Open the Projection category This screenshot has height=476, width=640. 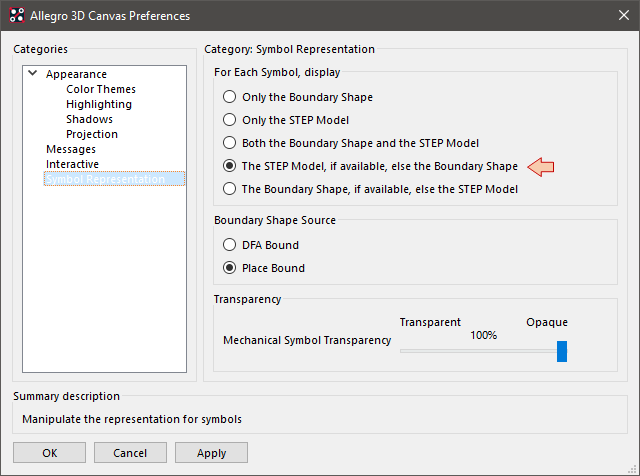point(92,134)
